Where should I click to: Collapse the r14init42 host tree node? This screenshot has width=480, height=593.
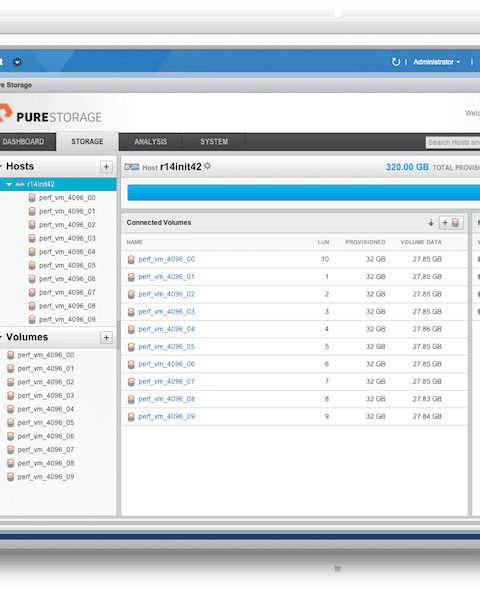[x=9, y=184]
